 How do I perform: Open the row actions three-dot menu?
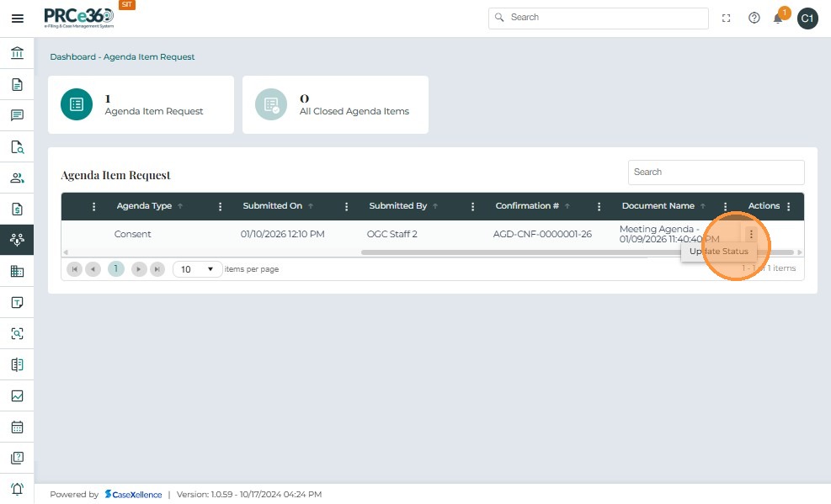point(751,234)
